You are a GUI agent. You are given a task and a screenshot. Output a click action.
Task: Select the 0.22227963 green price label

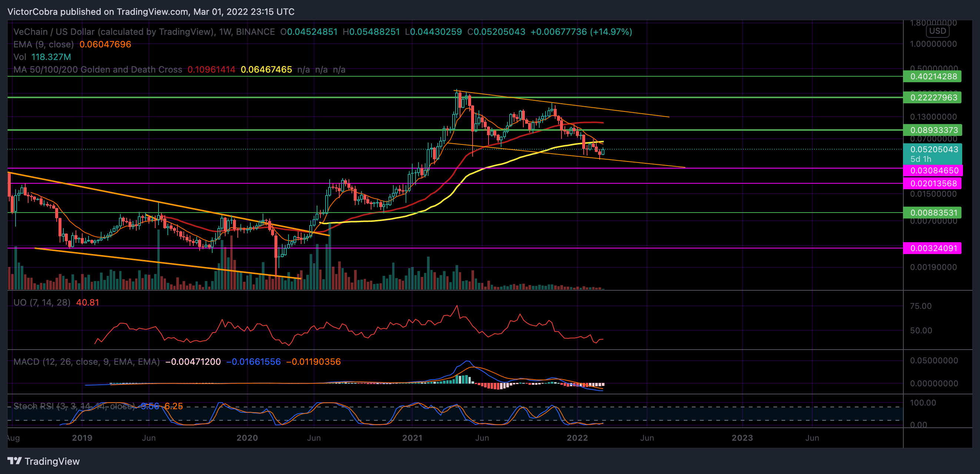(x=933, y=97)
